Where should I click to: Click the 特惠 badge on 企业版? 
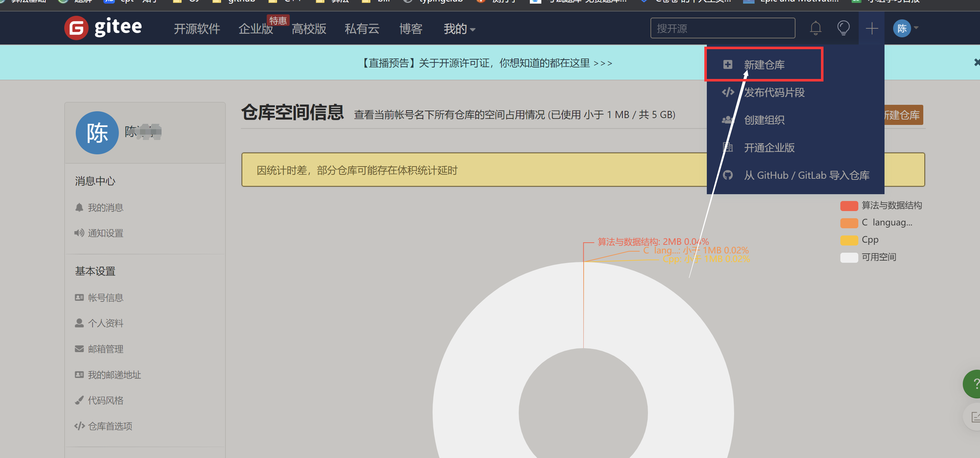[278, 20]
